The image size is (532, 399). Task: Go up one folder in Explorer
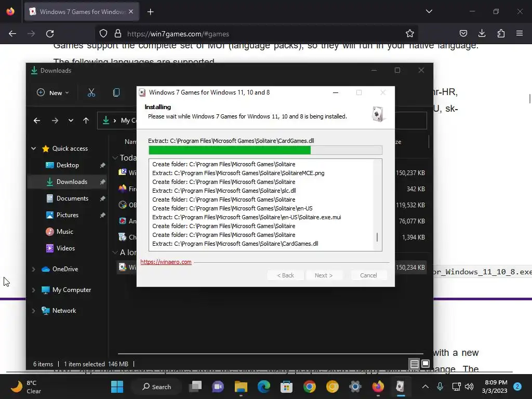click(86, 121)
